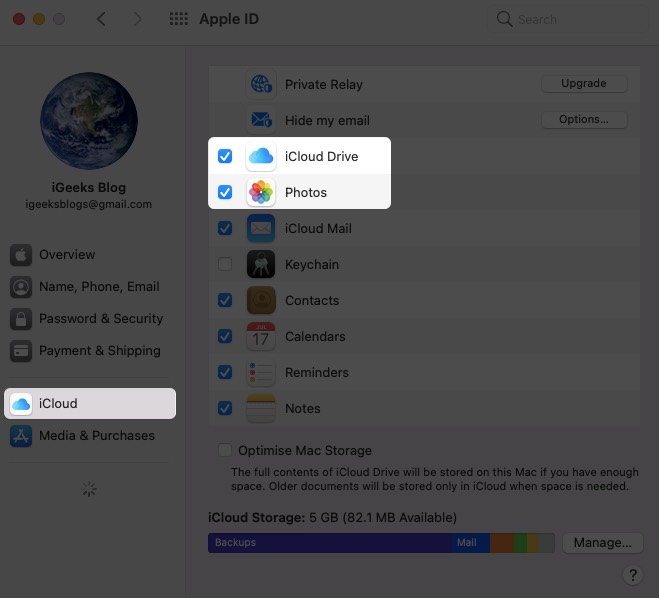Image resolution: width=659 pixels, height=598 pixels.
Task: Click the Contacts book icon
Action: click(x=261, y=301)
